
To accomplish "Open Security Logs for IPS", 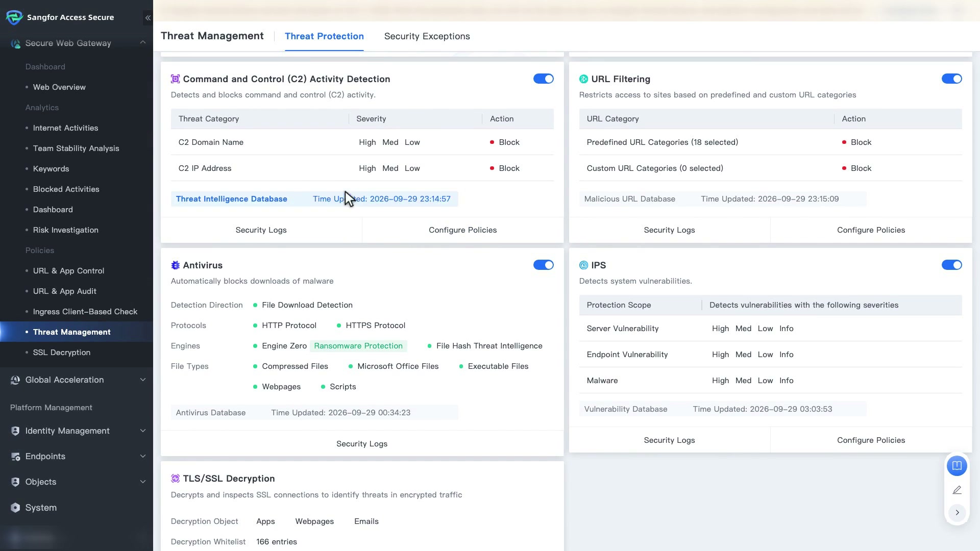I will 670,440.
